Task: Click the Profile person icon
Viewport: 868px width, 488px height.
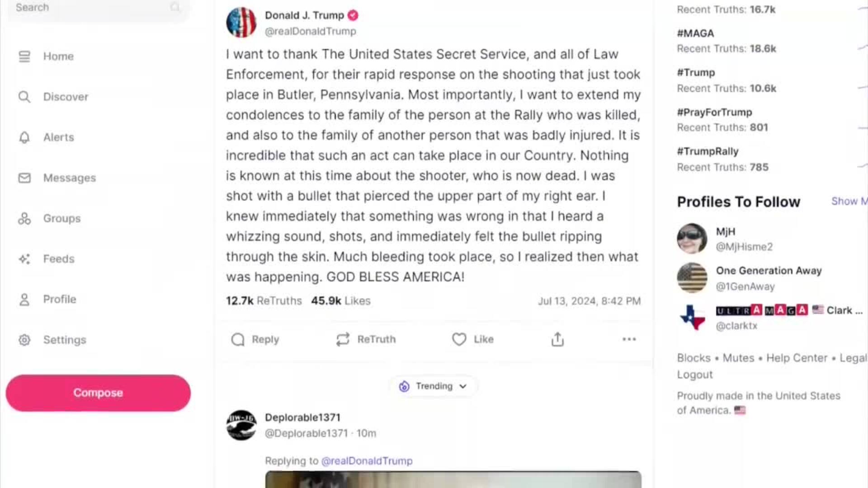Action: click(24, 300)
